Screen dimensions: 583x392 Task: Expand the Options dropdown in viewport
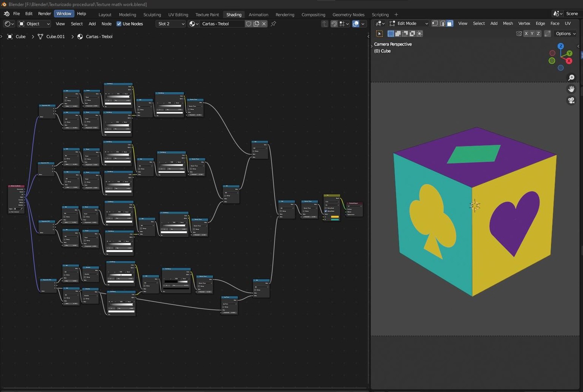[566, 34]
